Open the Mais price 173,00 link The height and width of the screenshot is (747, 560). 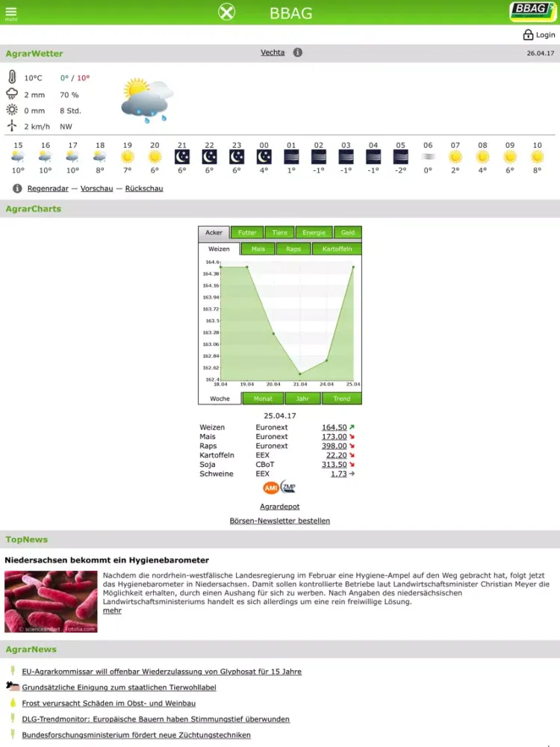point(334,436)
